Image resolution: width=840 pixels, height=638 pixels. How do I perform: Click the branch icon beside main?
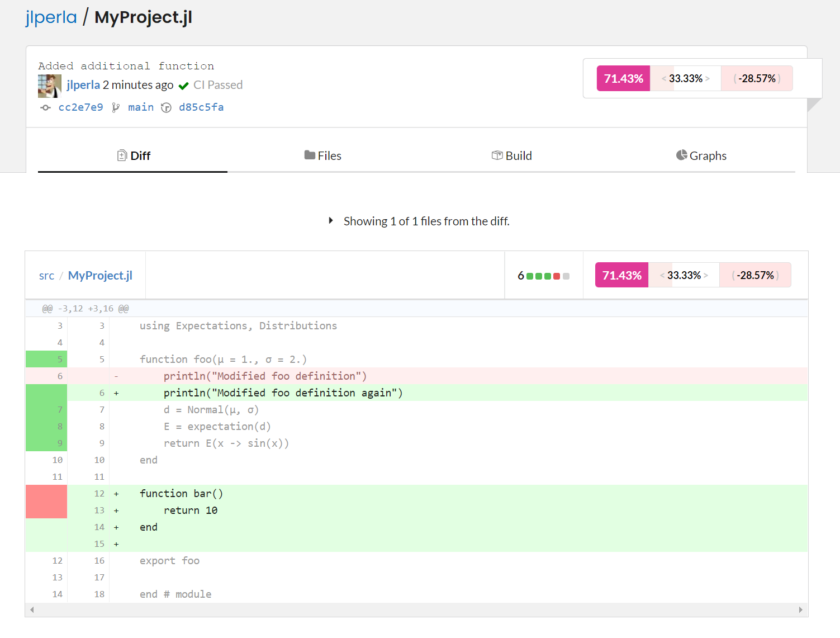click(116, 107)
